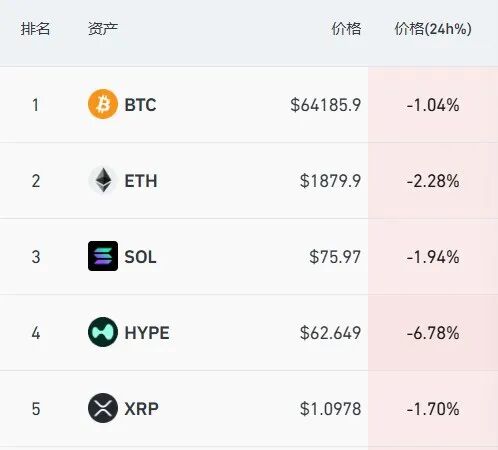This screenshot has height=450, width=498.
Task: Open the BTC asset name link
Action: [x=140, y=105]
